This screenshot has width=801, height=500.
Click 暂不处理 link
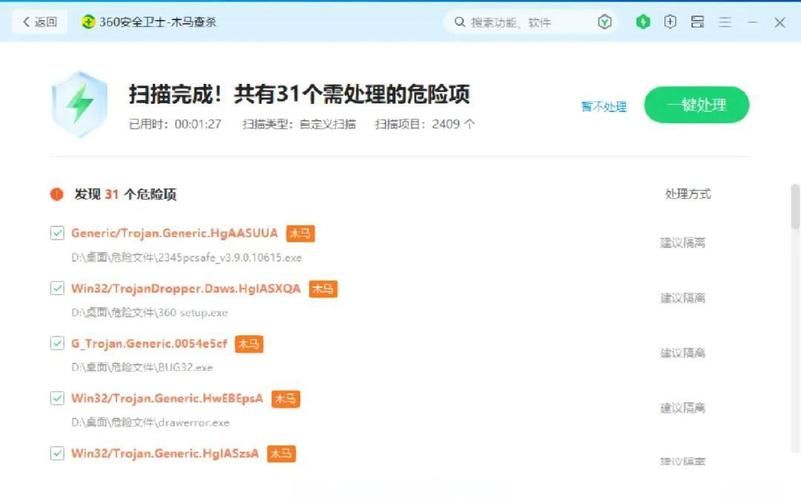click(604, 106)
